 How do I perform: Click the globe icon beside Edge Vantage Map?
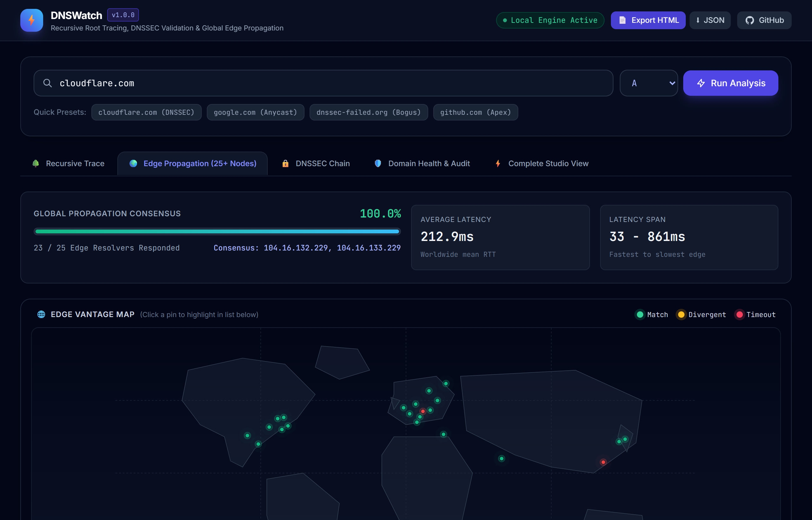[41, 314]
